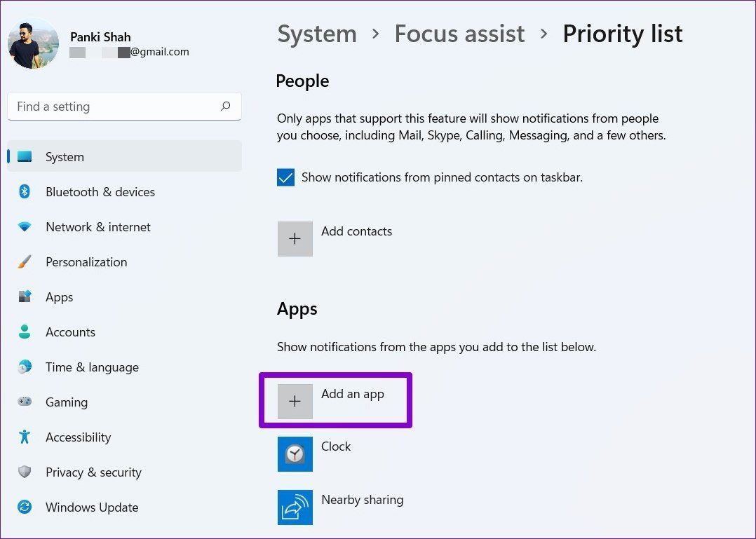Open Personalization settings
The width and height of the screenshot is (756, 539).
[x=86, y=262]
